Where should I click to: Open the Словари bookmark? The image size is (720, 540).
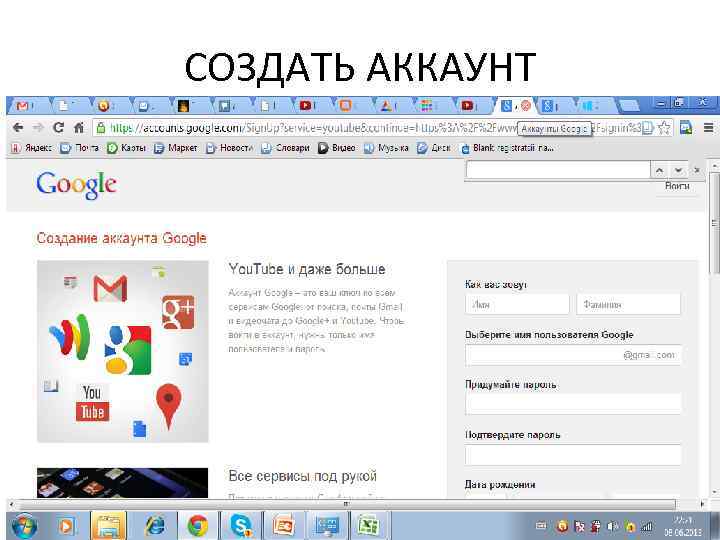click(x=285, y=148)
